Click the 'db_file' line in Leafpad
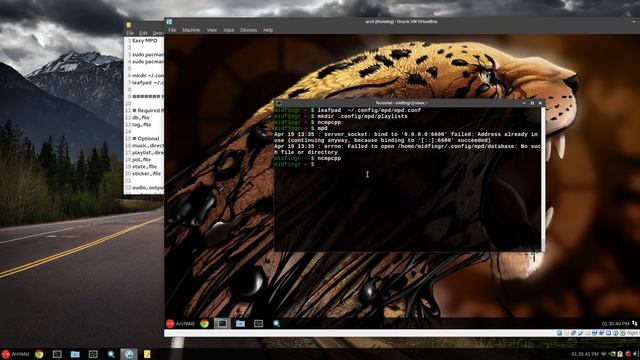Screen dimensions: 640x360 point(141,118)
